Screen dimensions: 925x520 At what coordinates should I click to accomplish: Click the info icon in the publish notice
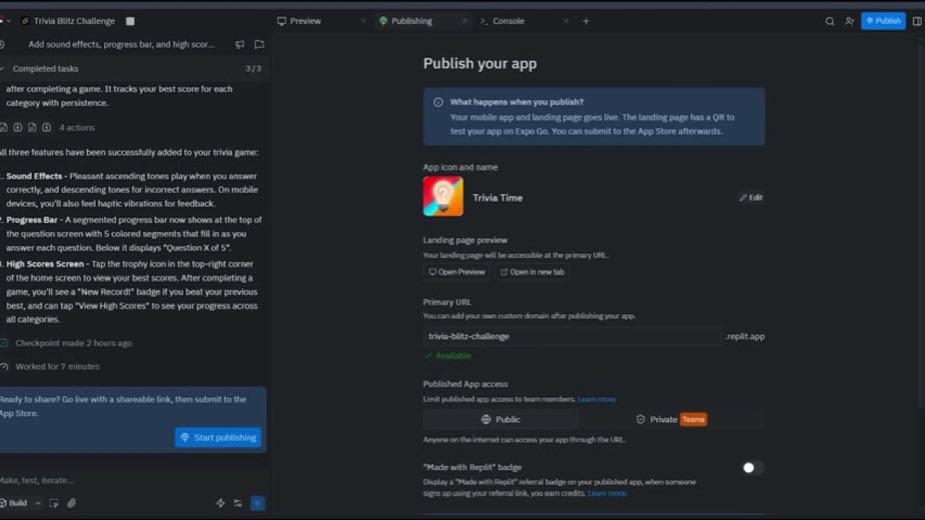click(x=438, y=102)
